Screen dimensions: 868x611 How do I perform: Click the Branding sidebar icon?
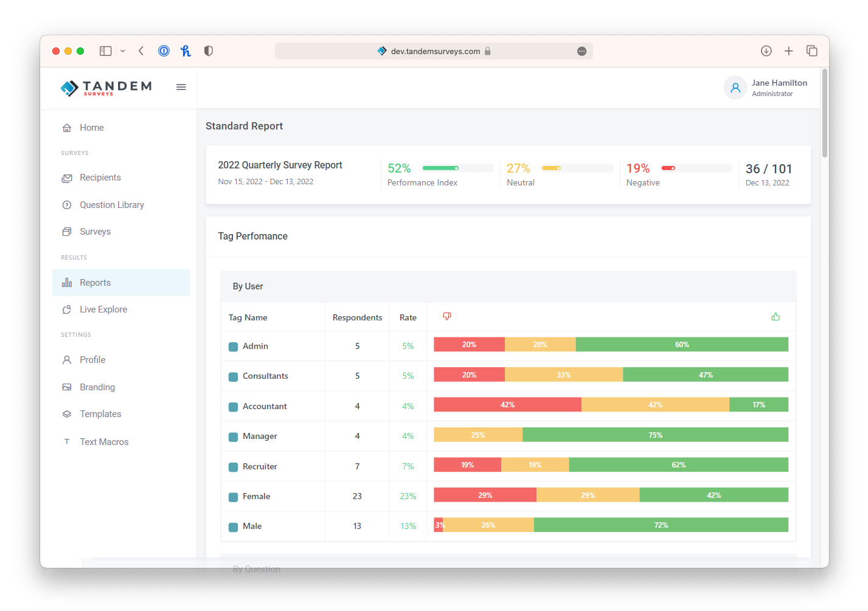(66, 387)
